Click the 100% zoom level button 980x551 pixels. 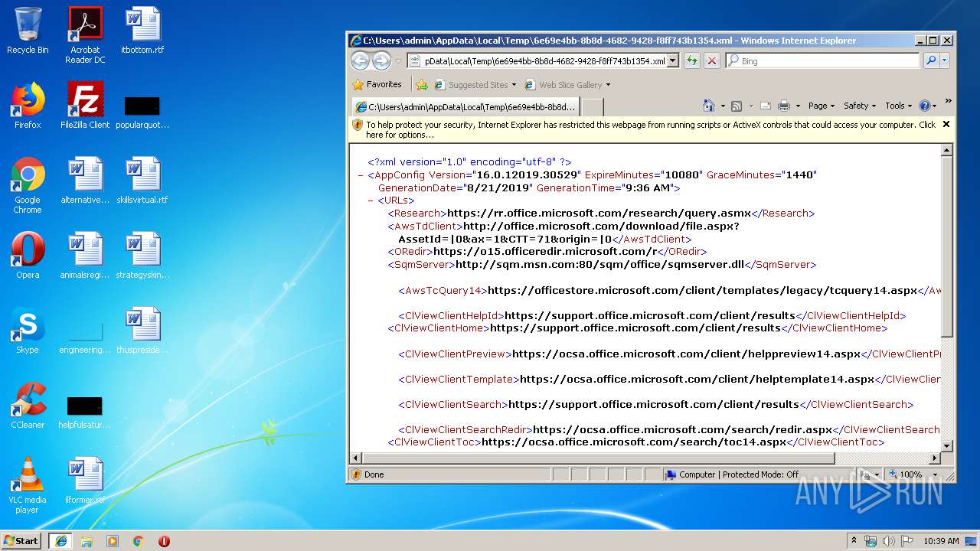(910, 474)
